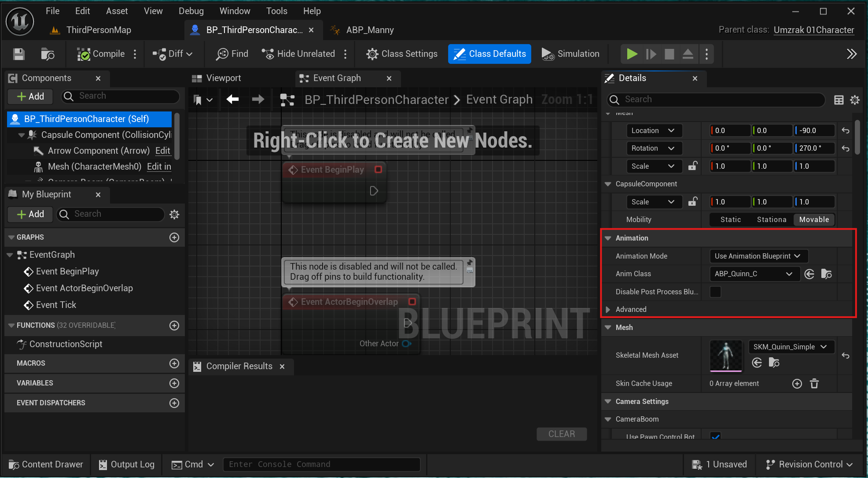
Task: Add a new variable with plus icon
Action: click(174, 383)
